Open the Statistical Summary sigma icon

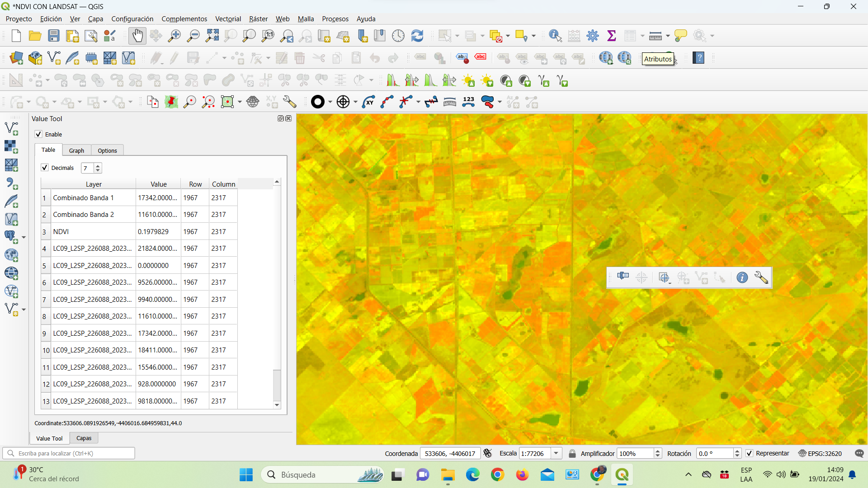click(611, 36)
